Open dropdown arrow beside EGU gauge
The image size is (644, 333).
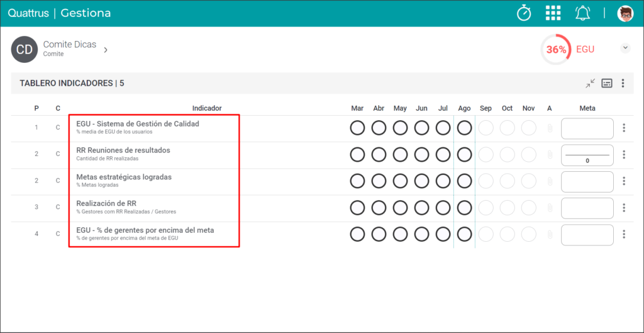click(x=625, y=48)
